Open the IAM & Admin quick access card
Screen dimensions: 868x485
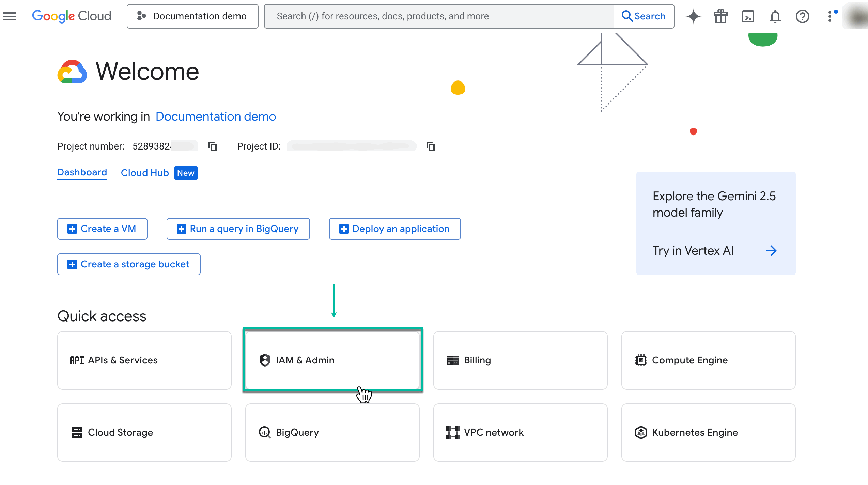(x=332, y=360)
